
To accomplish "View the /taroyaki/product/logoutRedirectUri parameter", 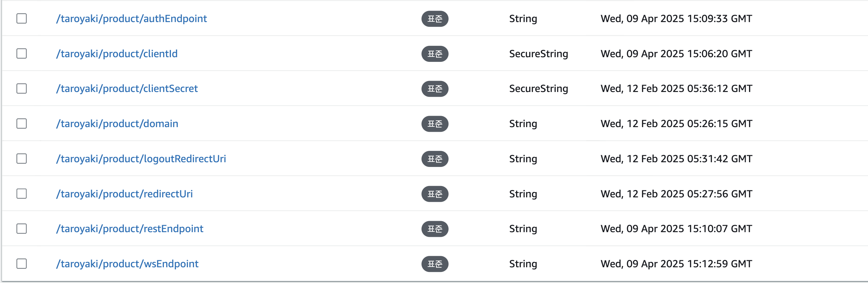I will point(141,159).
